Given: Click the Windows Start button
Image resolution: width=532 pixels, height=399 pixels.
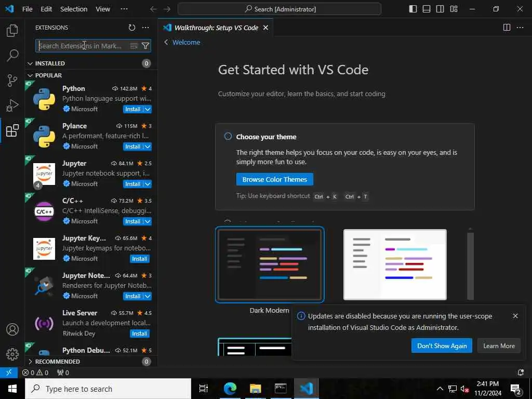Looking at the screenshot, I should pos(12,389).
